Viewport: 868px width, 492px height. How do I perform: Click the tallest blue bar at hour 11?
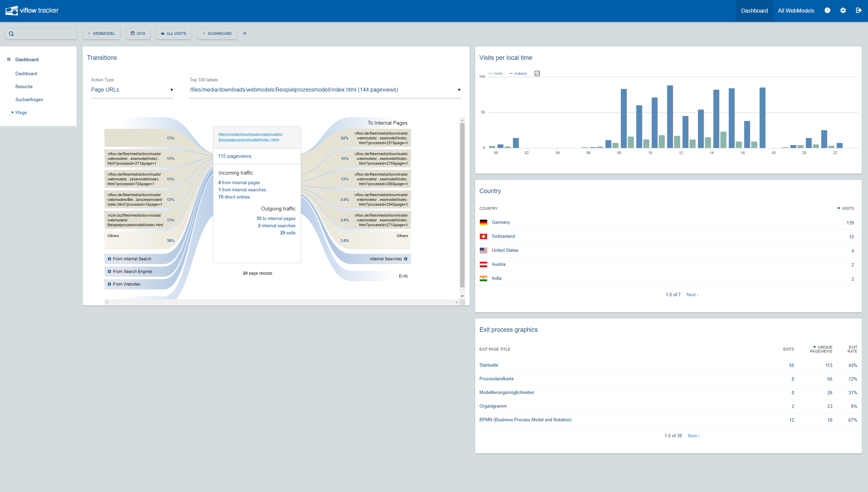point(670,117)
